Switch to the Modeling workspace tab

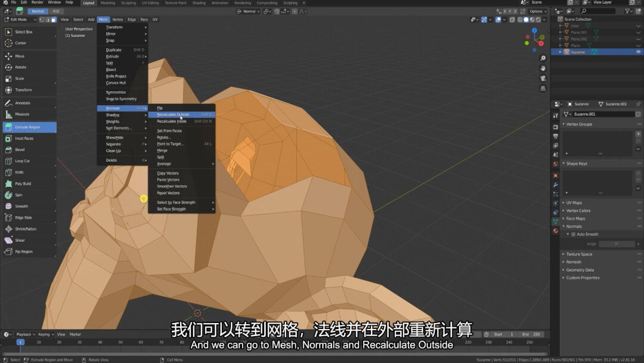coord(107,3)
